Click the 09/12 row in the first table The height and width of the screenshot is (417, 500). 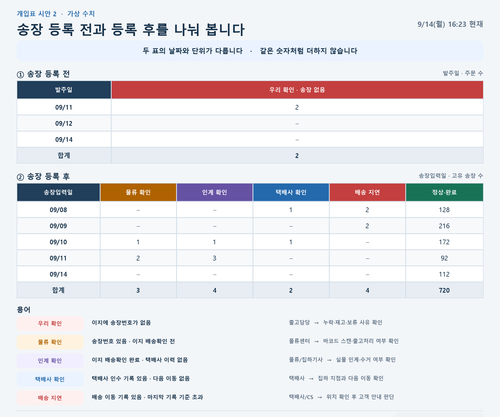point(250,123)
